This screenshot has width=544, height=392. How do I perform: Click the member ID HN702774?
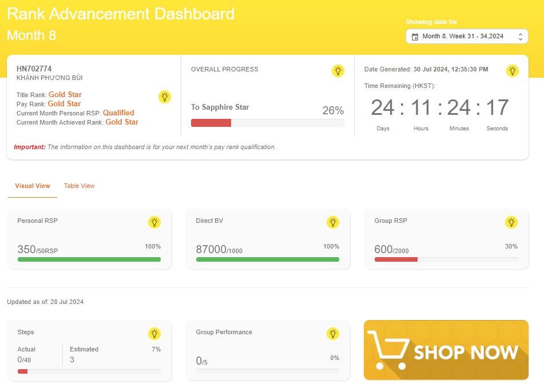coord(34,69)
